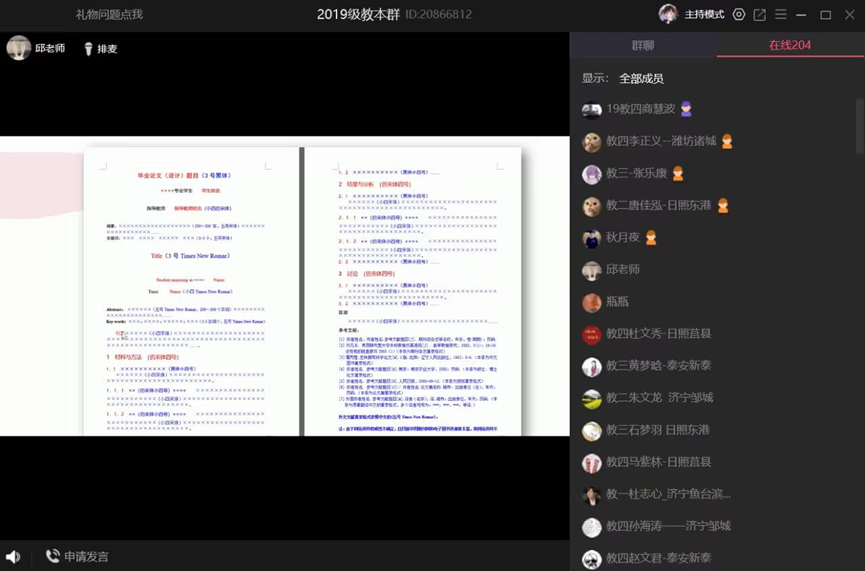The width and height of the screenshot is (865, 571).
Task: Click the badge icon beside 教四李正义--潍坊诸城
Action: pyautogui.click(x=727, y=141)
